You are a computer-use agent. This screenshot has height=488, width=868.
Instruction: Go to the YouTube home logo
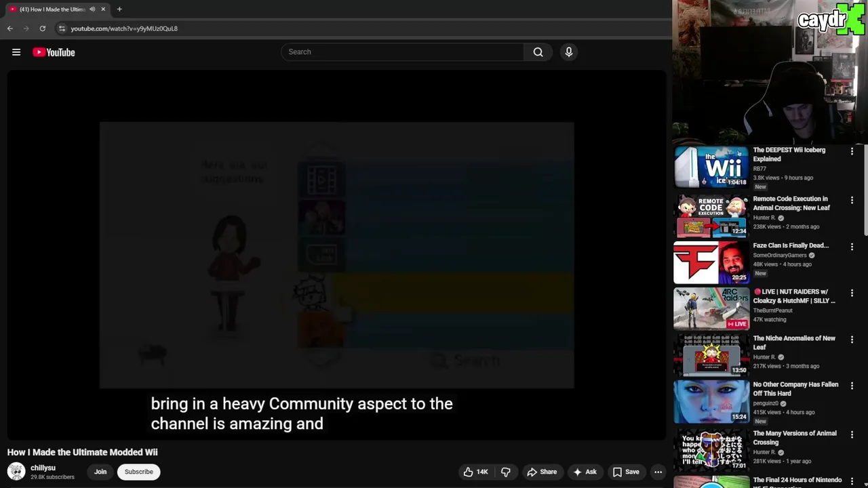54,52
